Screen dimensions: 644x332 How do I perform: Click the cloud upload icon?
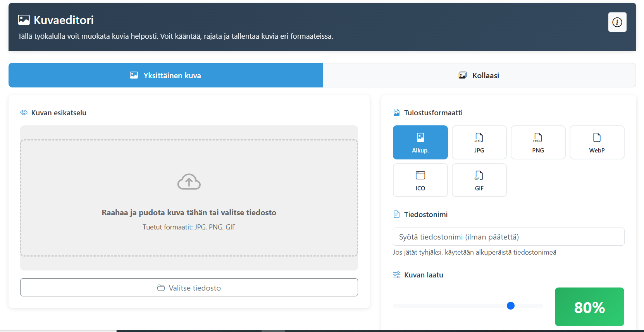click(189, 181)
